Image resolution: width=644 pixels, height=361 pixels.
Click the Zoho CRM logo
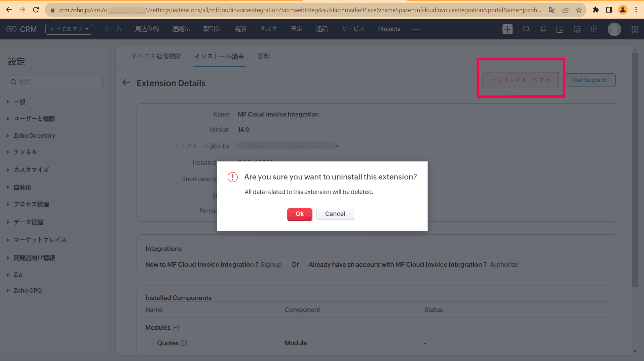pos(22,29)
